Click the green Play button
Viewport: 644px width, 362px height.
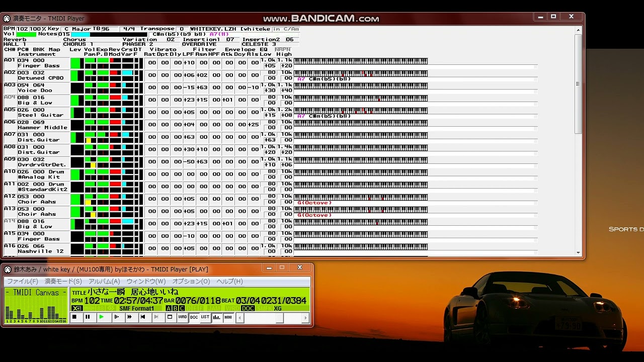tap(101, 317)
